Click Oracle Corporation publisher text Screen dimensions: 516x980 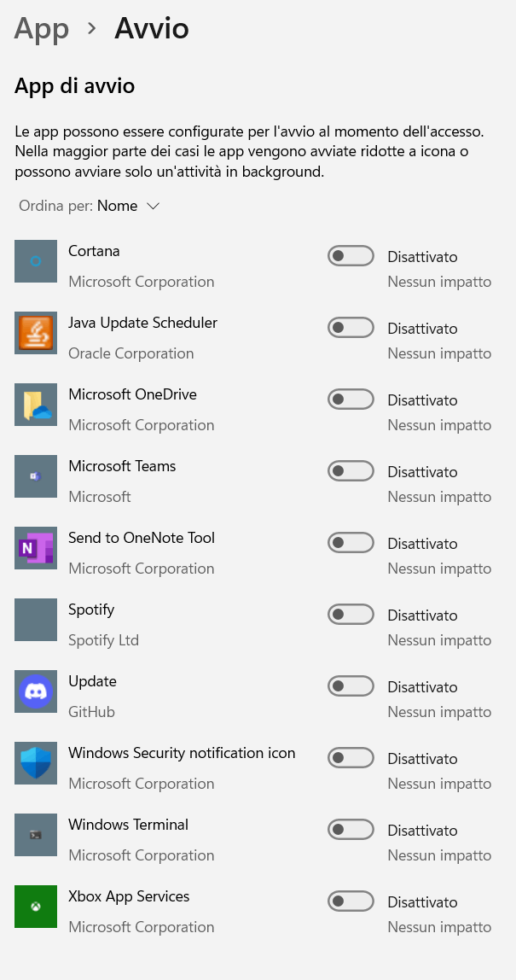131,353
